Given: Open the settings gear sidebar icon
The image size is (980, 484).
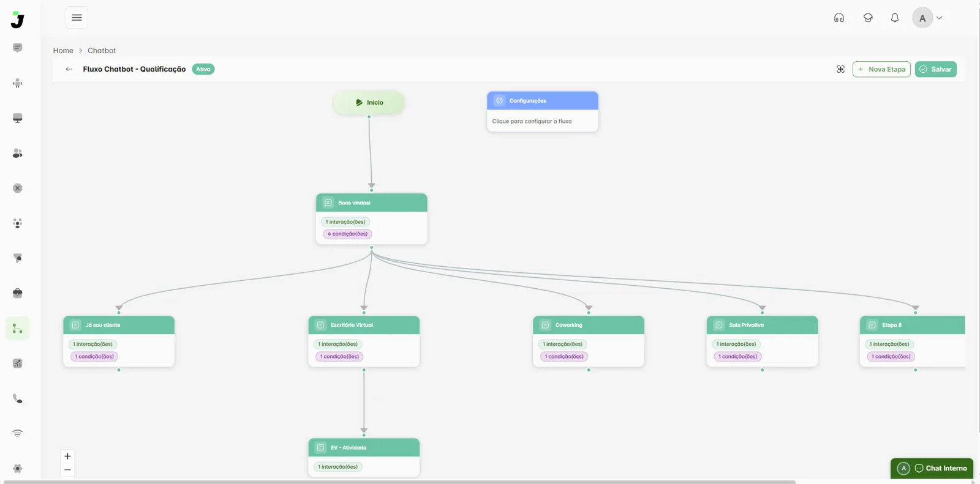Looking at the screenshot, I should [18, 469].
